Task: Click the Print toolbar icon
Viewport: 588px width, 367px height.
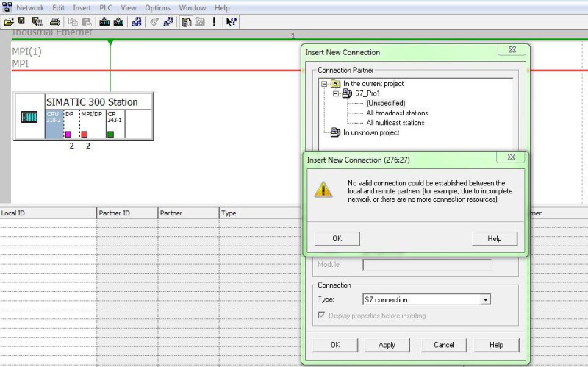Action: coord(54,22)
